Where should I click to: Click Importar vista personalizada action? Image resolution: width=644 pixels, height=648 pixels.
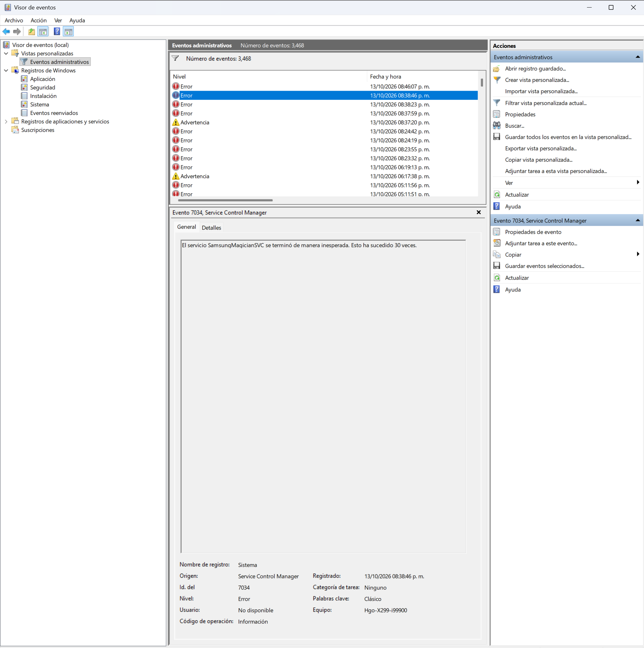point(541,91)
